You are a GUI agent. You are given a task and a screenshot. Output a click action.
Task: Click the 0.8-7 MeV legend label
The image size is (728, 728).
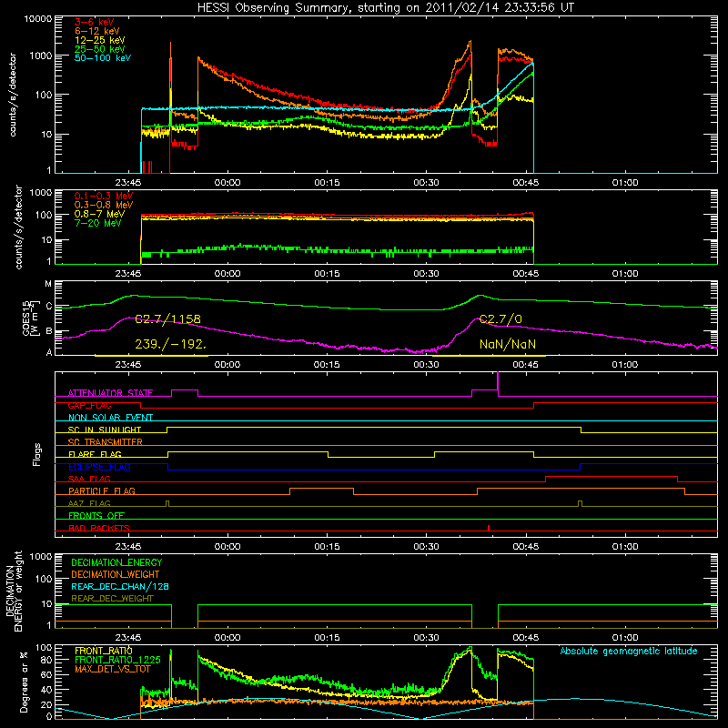[x=99, y=214]
